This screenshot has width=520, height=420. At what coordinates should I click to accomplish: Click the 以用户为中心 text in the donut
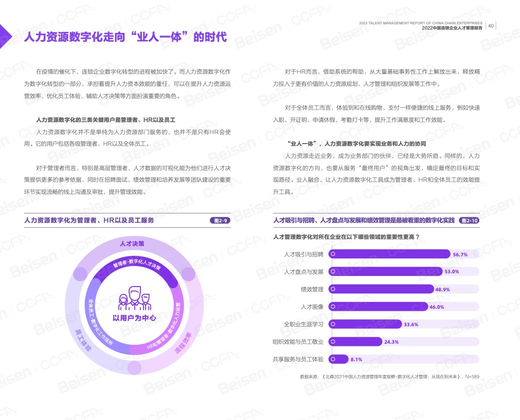pos(134,318)
